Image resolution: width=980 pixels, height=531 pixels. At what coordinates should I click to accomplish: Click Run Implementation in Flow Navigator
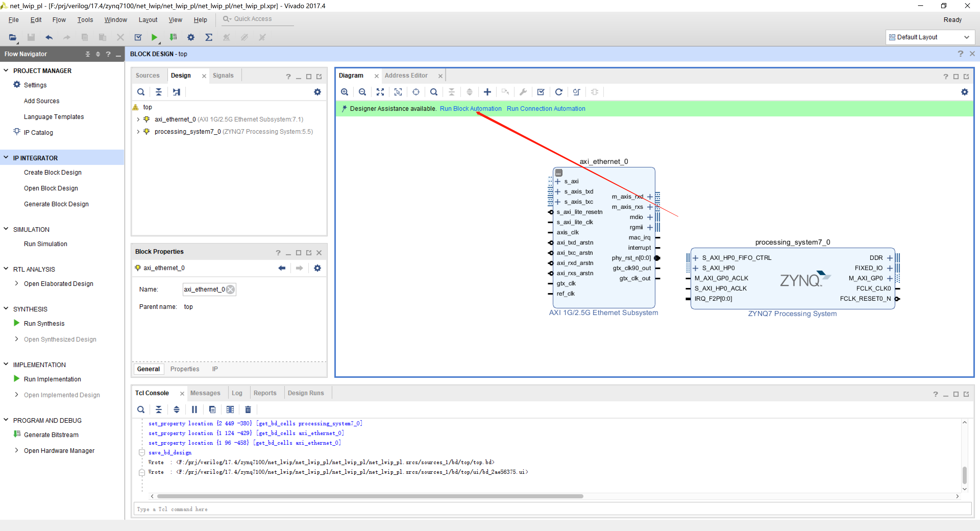(x=52, y=379)
